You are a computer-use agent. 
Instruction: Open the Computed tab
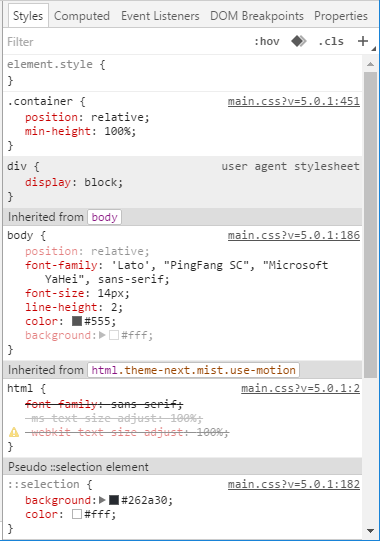pos(82,16)
